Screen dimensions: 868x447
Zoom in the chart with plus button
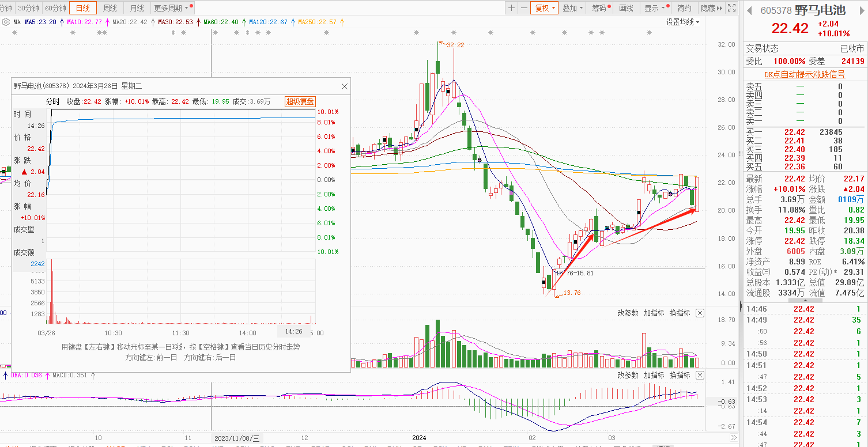tap(512, 8)
